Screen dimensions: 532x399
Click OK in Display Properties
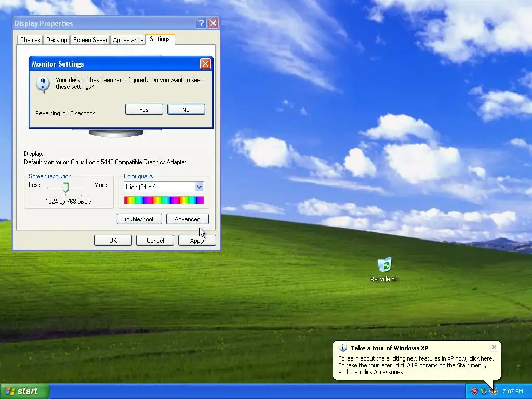coord(113,240)
